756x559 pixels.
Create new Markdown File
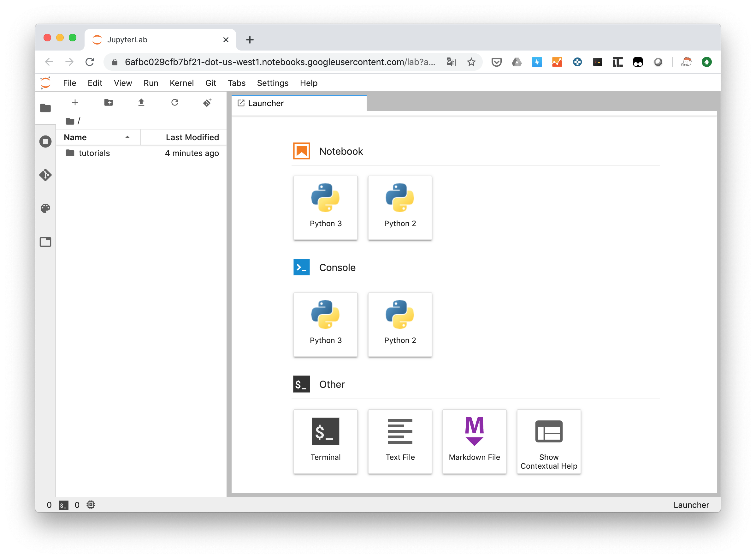[474, 440]
